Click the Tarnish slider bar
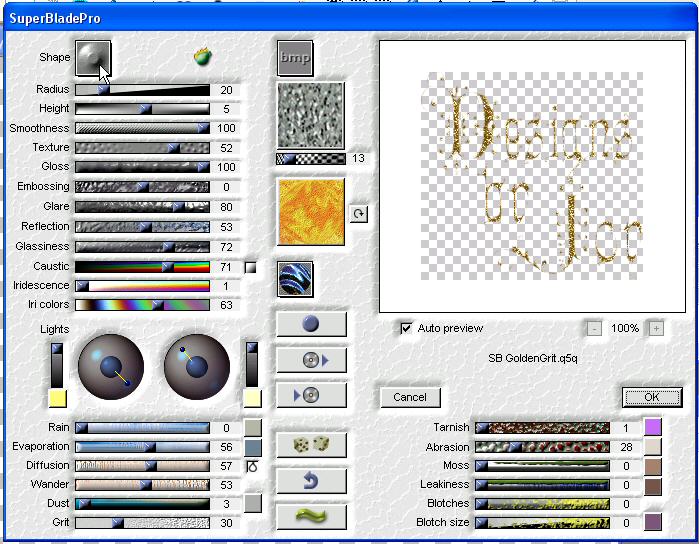This screenshot has height=544, width=699. click(x=542, y=428)
